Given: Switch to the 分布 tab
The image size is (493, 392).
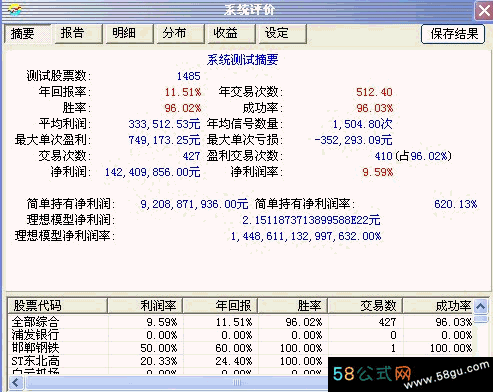Looking at the screenshot, I should click(x=180, y=33).
